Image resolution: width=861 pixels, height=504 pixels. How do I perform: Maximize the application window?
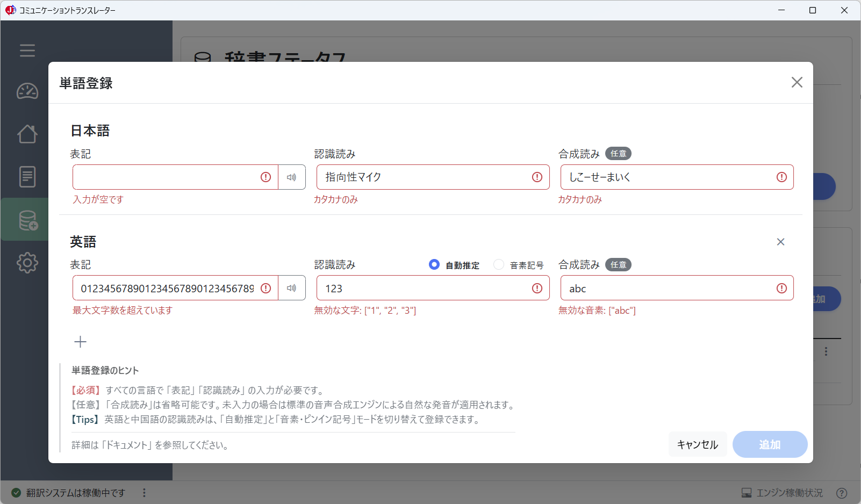[x=813, y=10]
